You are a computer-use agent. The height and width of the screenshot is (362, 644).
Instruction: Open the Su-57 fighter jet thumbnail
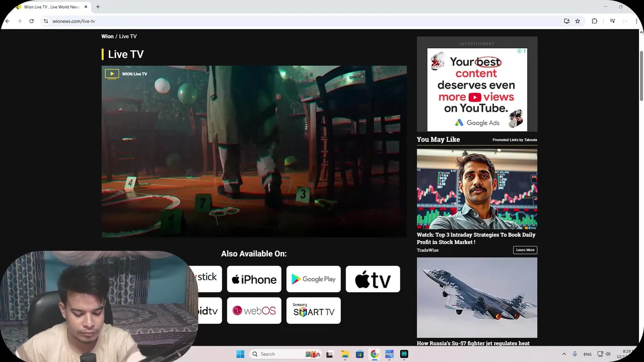[x=477, y=298]
